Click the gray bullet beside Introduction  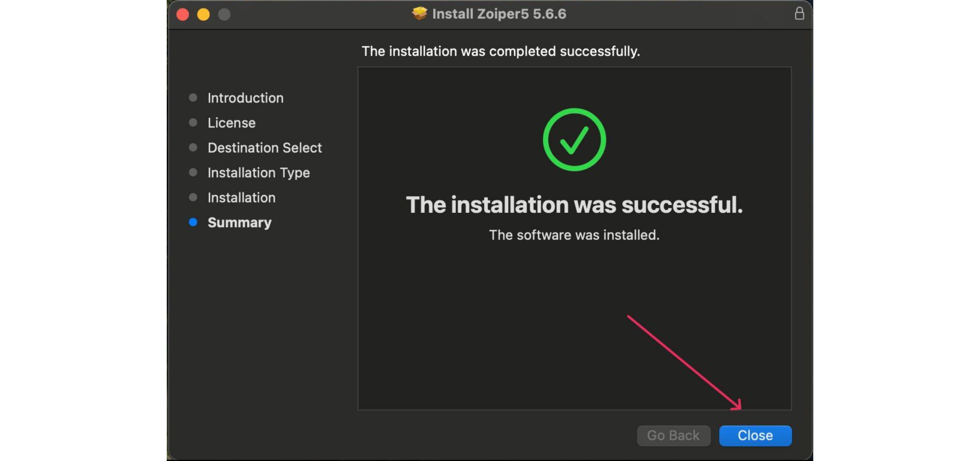(193, 98)
